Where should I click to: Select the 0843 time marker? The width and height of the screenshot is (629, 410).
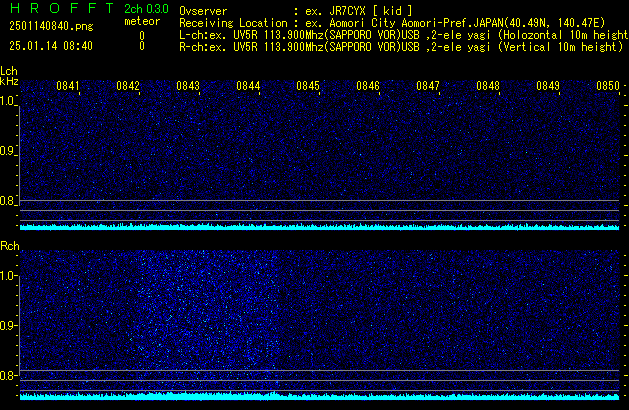coord(188,86)
